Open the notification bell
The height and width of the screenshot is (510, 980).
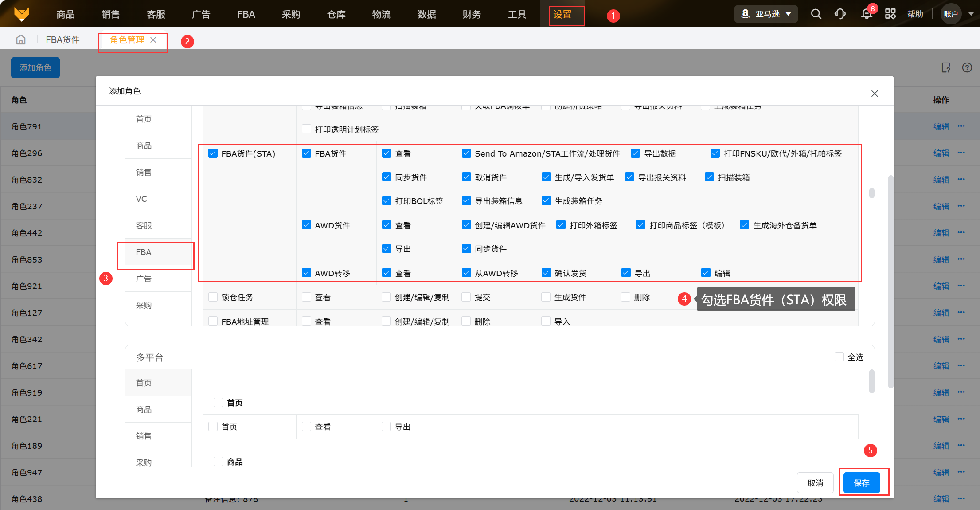(x=866, y=14)
